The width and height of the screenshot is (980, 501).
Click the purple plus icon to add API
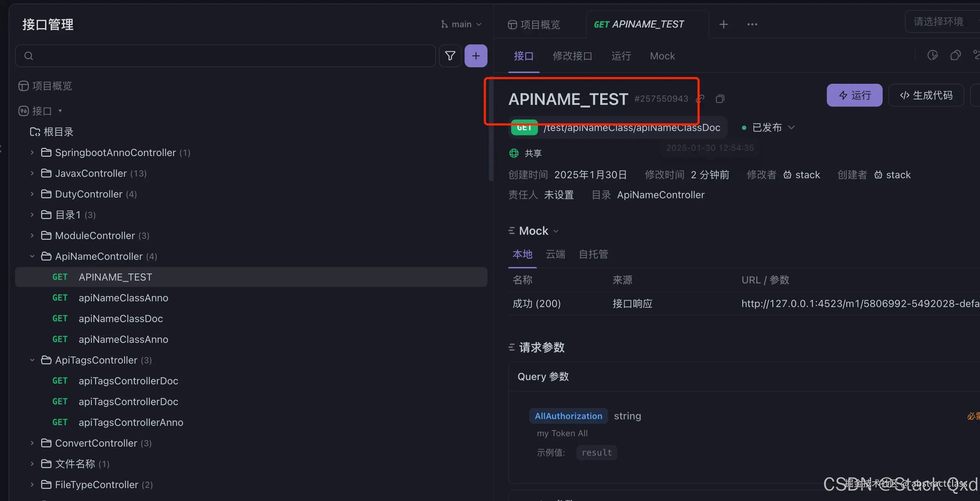coord(476,56)
